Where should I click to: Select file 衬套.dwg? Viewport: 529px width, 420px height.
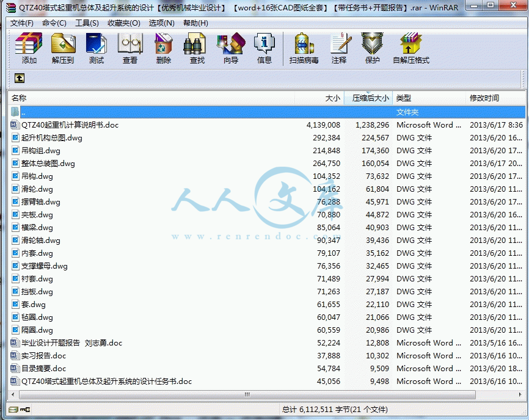pyautogui.click(x=37, y=279)
